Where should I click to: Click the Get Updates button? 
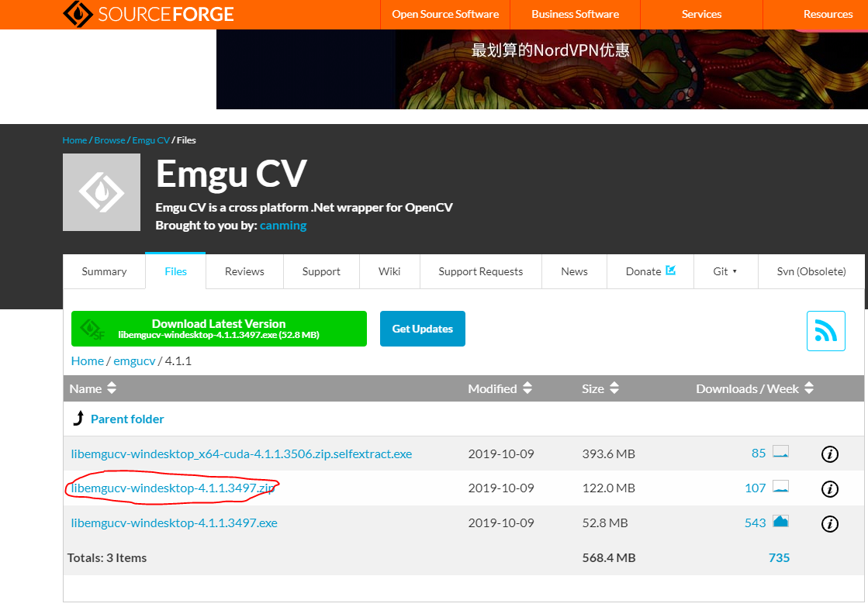tap(422, 328)
